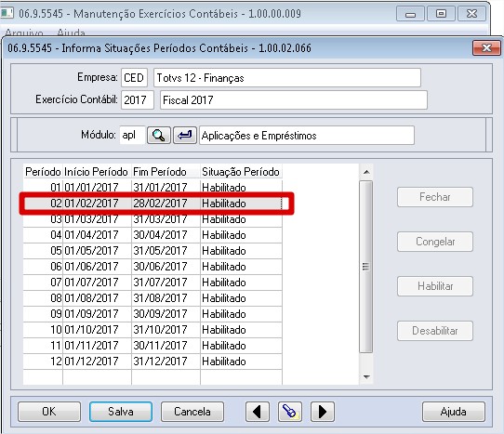
Task: Close the Informa Situações Períodos Contábeis dialog
Action: pos(486,48)
